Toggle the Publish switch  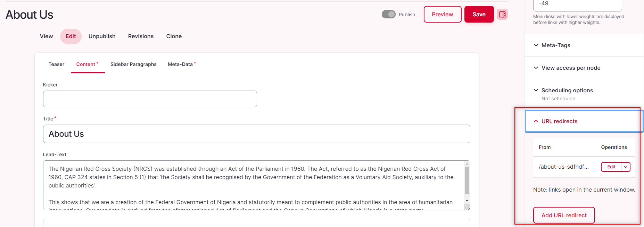(388, 14)
